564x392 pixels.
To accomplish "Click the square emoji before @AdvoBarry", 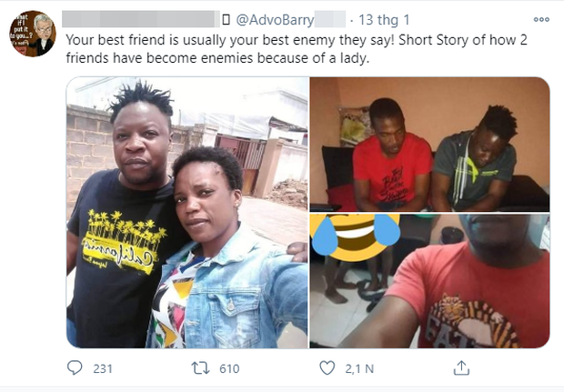I will (226, 19).
